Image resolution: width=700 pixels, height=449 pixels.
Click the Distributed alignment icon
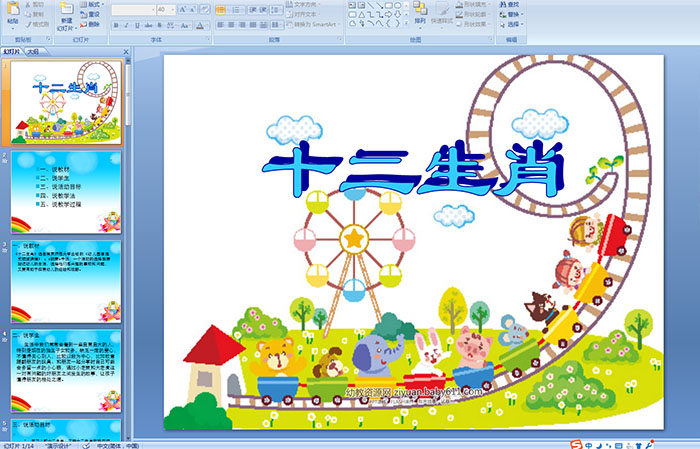click(263, 25)
